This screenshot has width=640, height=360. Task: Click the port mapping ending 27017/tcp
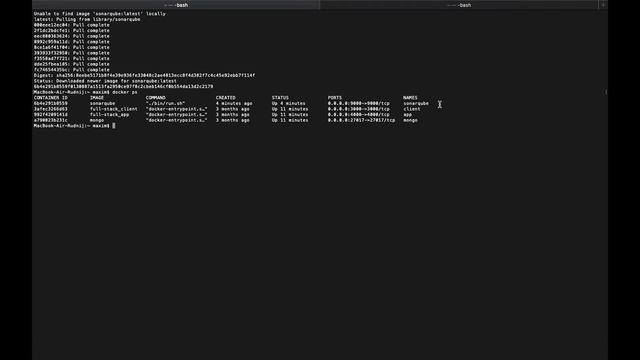(361, 120)
